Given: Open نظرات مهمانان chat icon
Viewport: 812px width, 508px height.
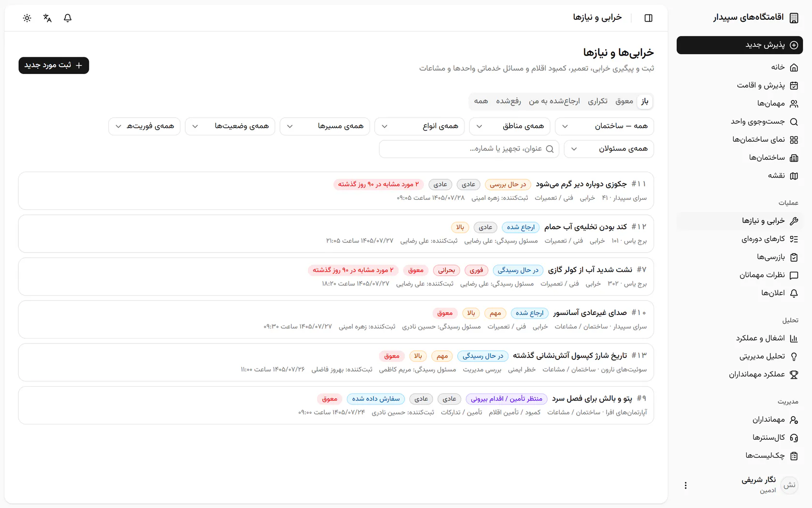Looking at the screenshot, I should [794, 275].
